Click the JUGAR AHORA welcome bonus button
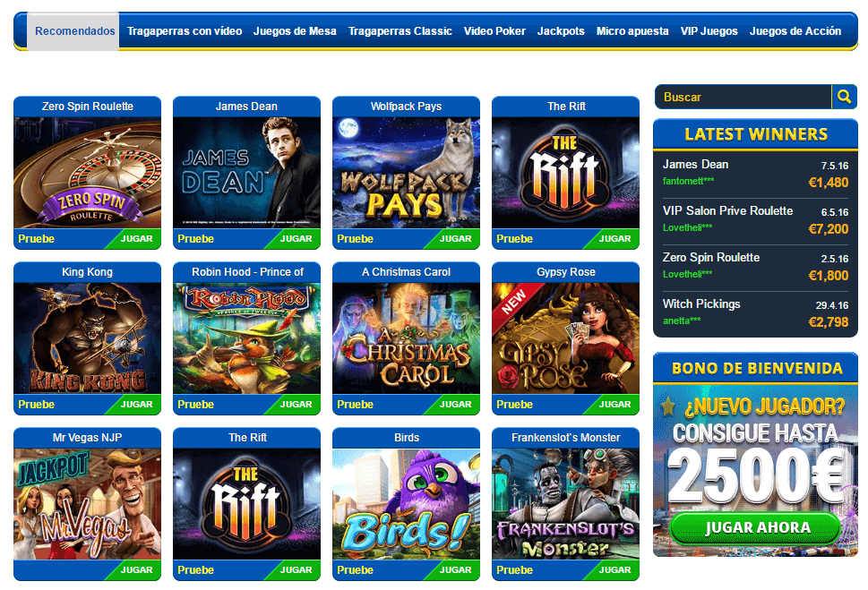This screenshot has width=868, height=590. tap(757, 527)
